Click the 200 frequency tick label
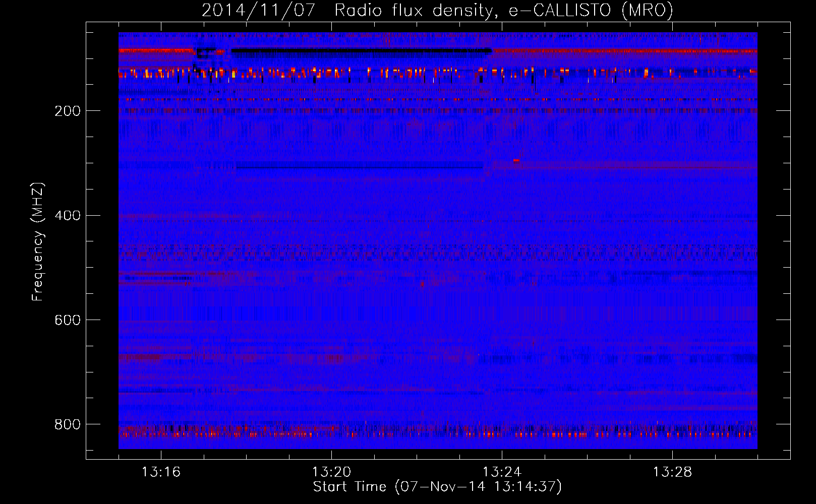816x504 pixels. point(68,111)
